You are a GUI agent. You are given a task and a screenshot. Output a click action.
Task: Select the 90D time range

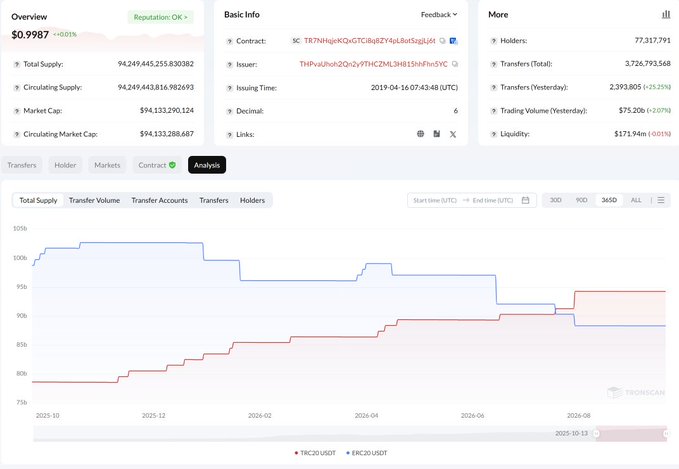point(581,200)
